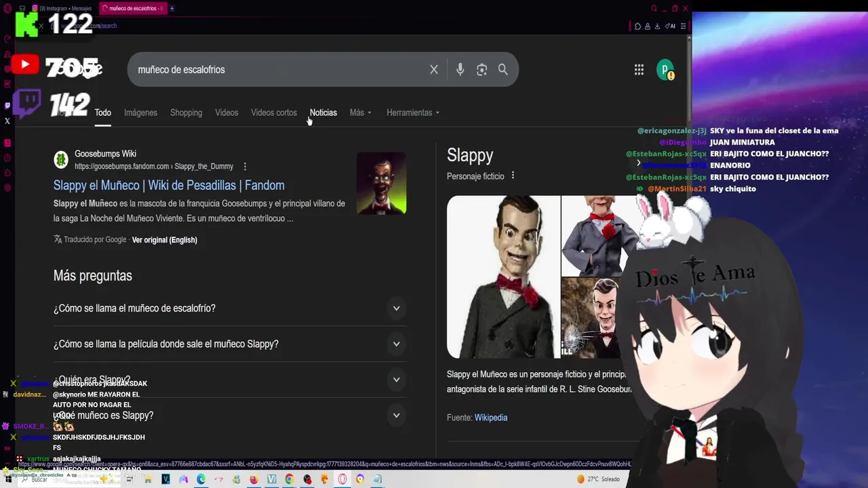Select the Todo results tab
The height and width of the screenshot is (488, 868).
(x=103, y=113)
